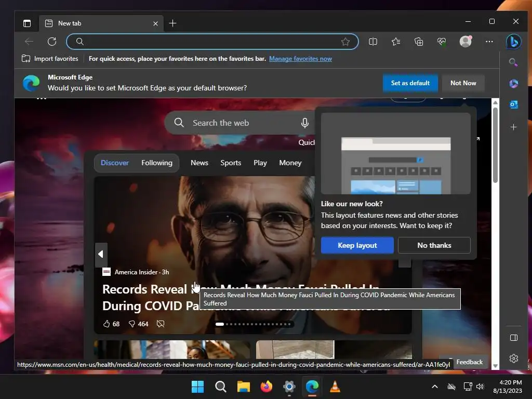
Task: Click the address bar field
Action: [x=212, y=42]
